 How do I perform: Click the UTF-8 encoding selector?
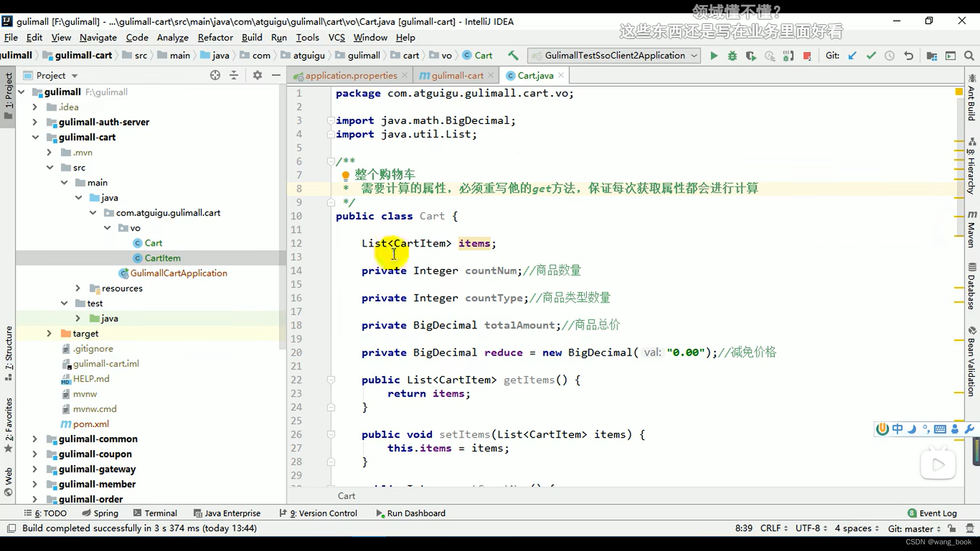click(811, 528)
